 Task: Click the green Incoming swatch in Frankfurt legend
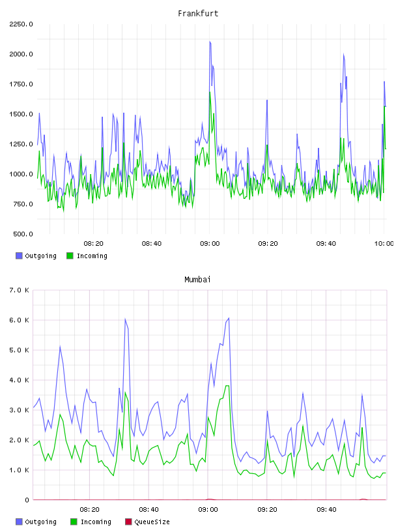[x=70, y=256]
